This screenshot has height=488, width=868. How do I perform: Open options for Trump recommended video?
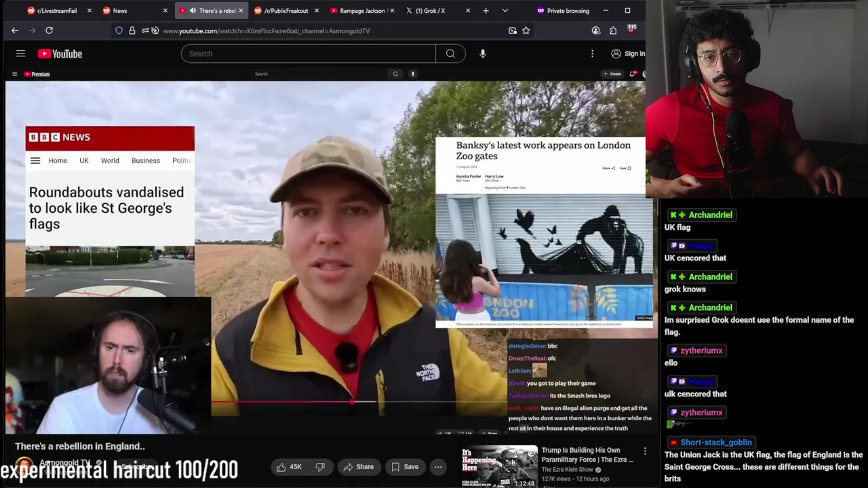(645, 451)
